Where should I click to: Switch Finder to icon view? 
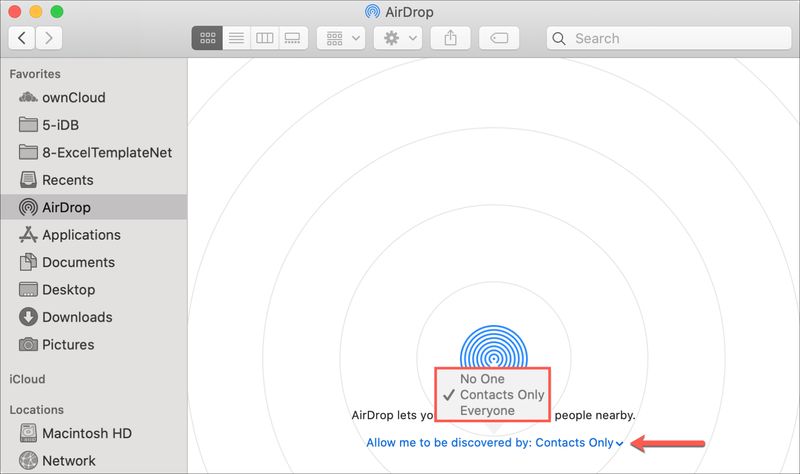tap(207, 38)
